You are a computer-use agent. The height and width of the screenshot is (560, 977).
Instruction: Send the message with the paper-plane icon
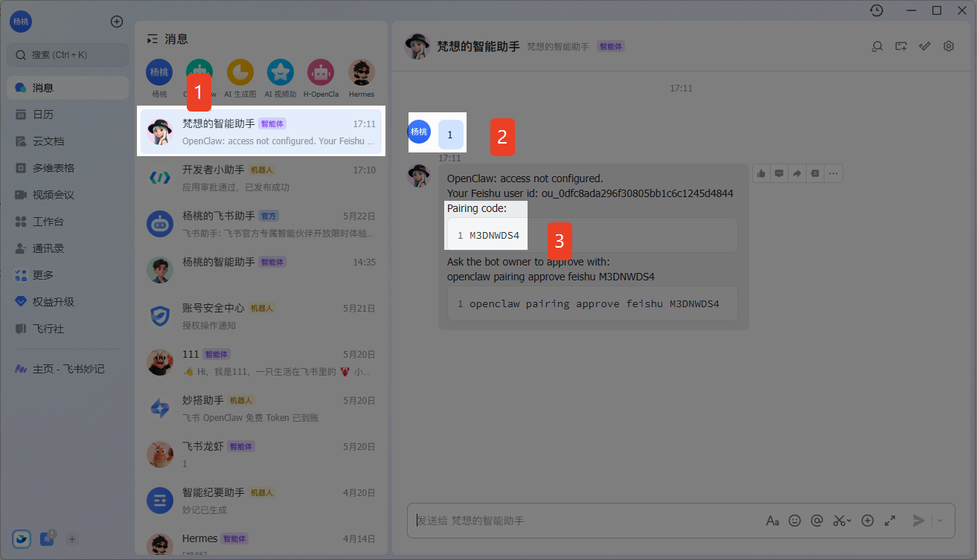coord(919,521)
